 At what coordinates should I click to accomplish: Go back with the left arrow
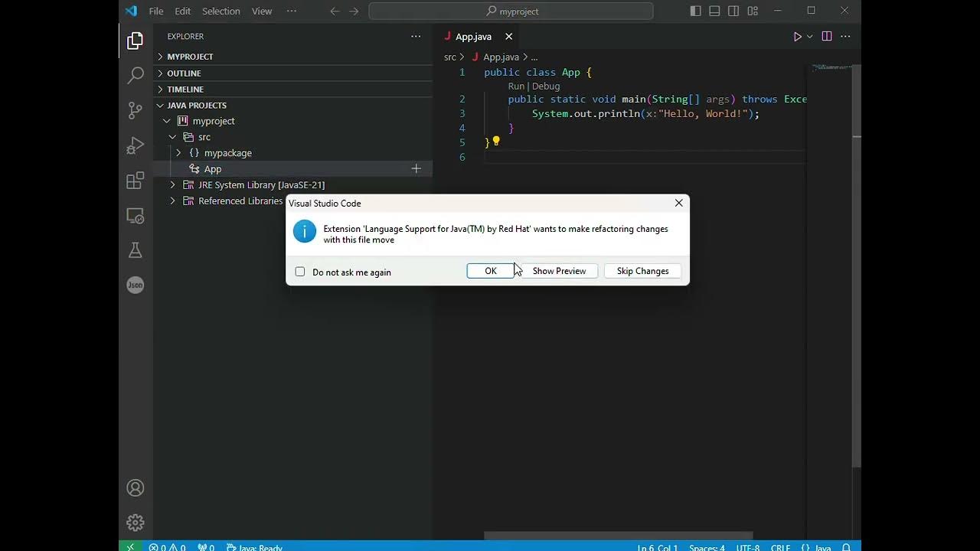335,11
